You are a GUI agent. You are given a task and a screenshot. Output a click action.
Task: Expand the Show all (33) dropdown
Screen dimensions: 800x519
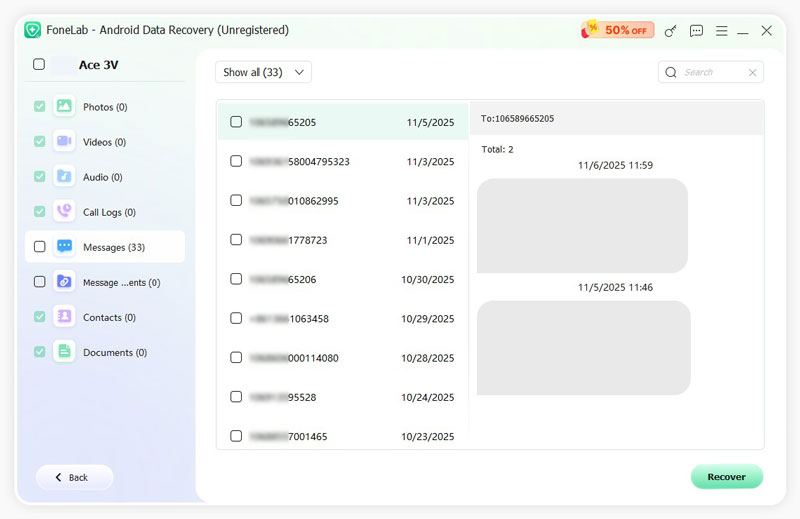[x=263, y=72]
